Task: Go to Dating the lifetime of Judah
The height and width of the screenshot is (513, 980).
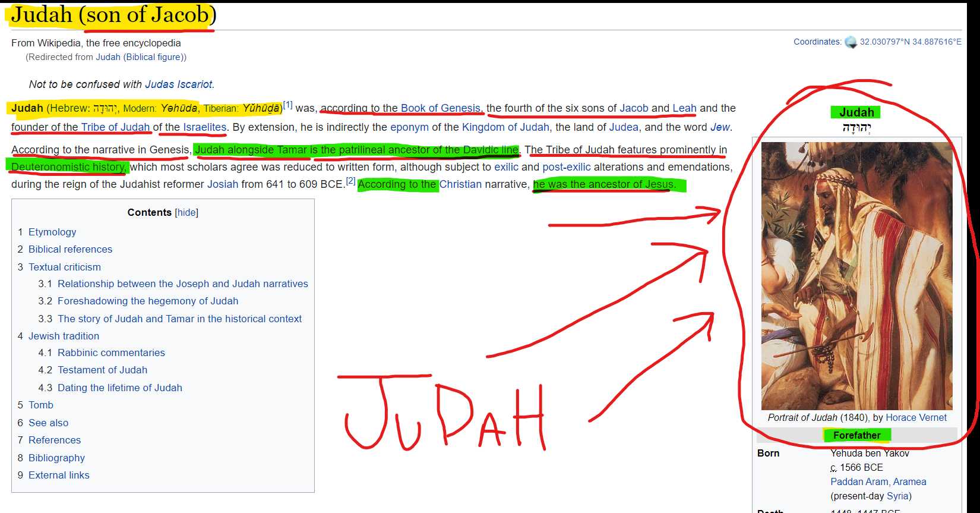Action: click(x=120, y=388)
